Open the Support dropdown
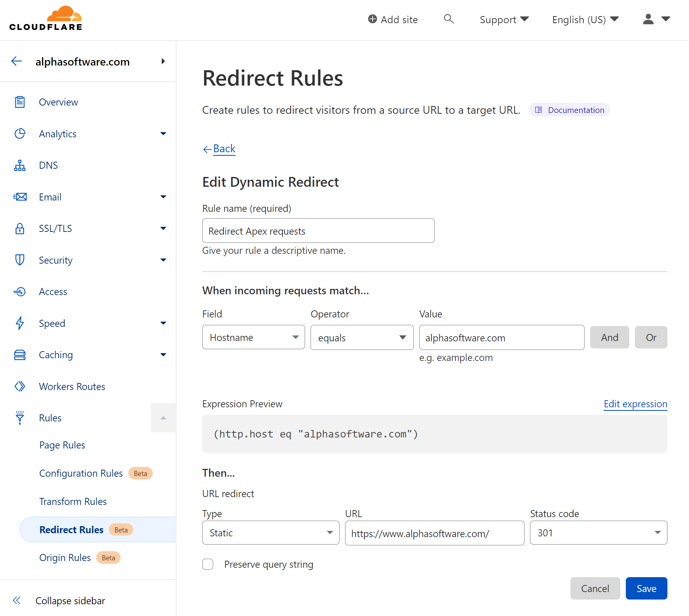The image size is (689, 616). point(504,20)
